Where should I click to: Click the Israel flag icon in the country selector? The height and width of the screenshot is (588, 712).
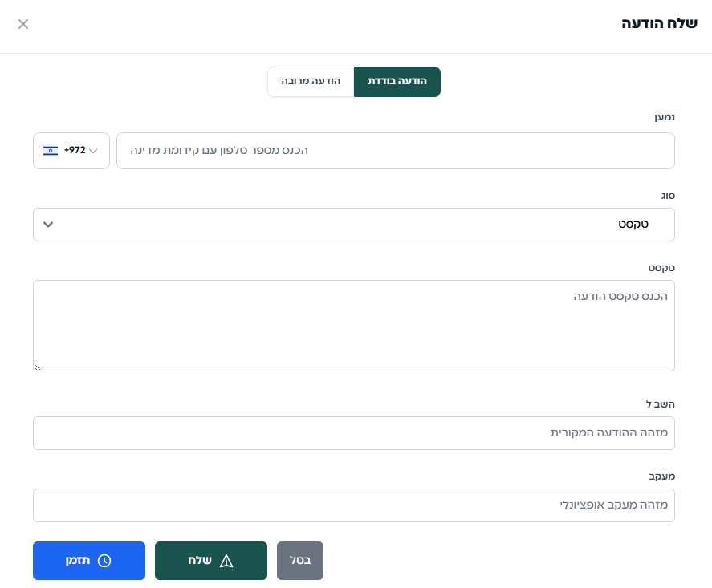coord(51,151)
